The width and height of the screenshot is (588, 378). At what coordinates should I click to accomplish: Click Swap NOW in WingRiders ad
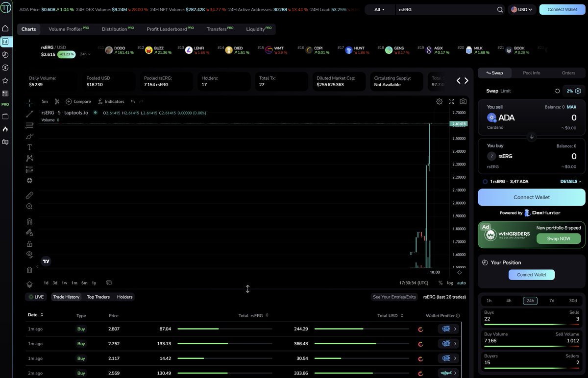point(559,238)
